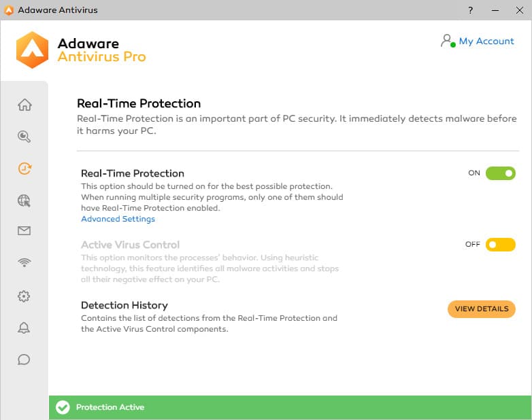The height and width of the screenshot is (420, 532).
Task: Open the Notifications bell icon
Action: point(24,328)
